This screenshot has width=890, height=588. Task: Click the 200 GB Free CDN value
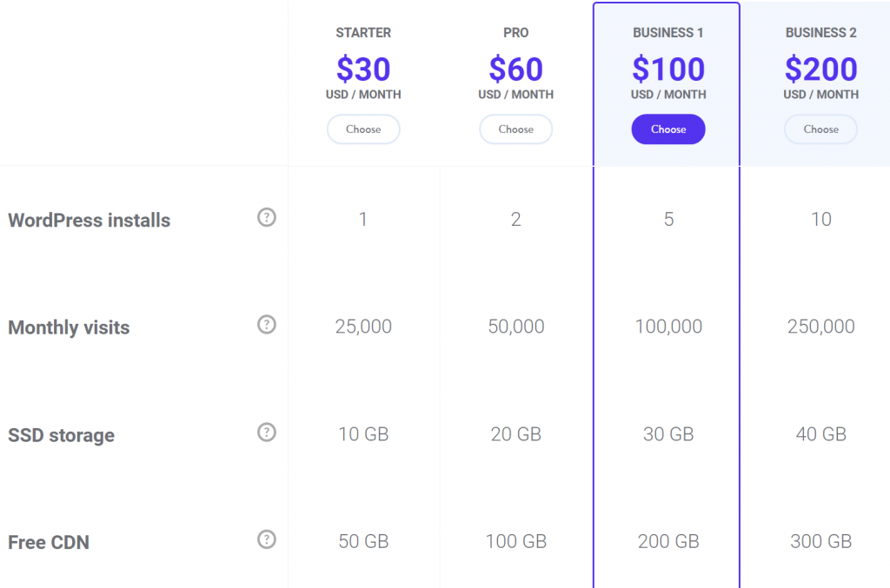(x=668, y=541)
